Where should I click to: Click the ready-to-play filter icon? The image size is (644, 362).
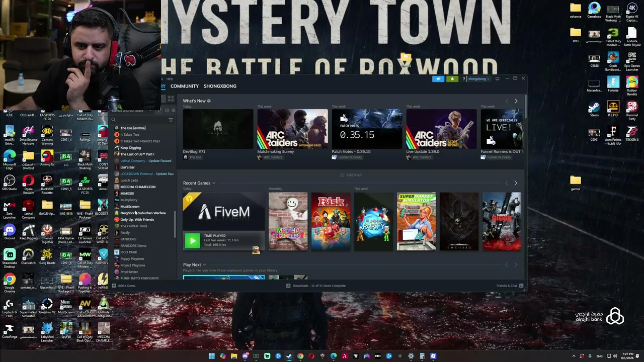pyautogui.click(x=173, y=110)
